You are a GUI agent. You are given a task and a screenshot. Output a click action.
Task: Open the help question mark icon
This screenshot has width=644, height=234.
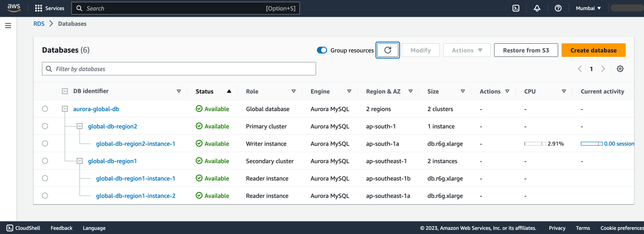558,8
